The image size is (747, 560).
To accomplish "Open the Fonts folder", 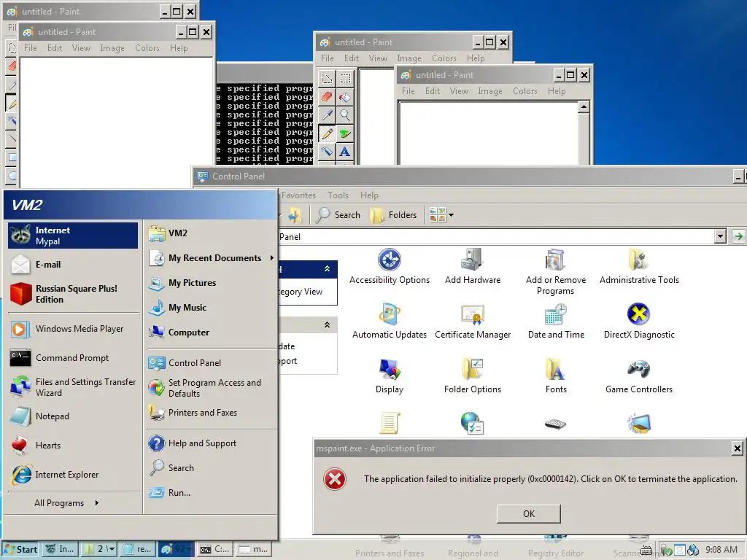I will click(556, 376).
